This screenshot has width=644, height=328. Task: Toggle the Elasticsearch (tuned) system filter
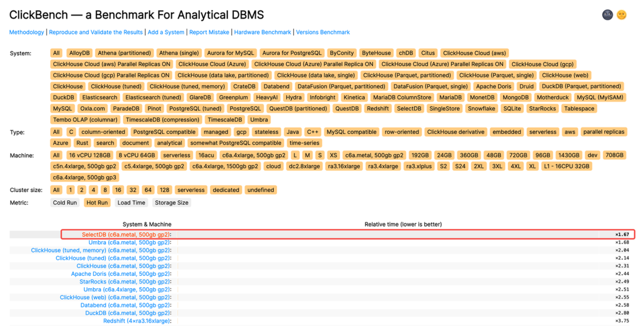pos(153,97)
